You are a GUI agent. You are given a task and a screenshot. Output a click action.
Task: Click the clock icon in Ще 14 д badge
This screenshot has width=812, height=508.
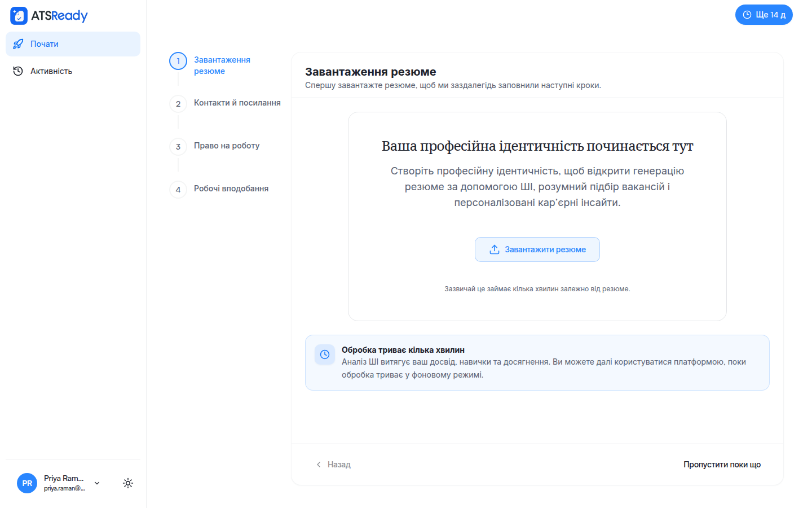click(747, 15)
